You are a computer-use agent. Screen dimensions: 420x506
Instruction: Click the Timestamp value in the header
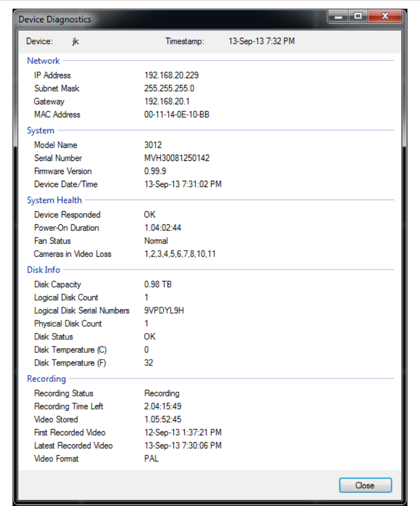261,42
